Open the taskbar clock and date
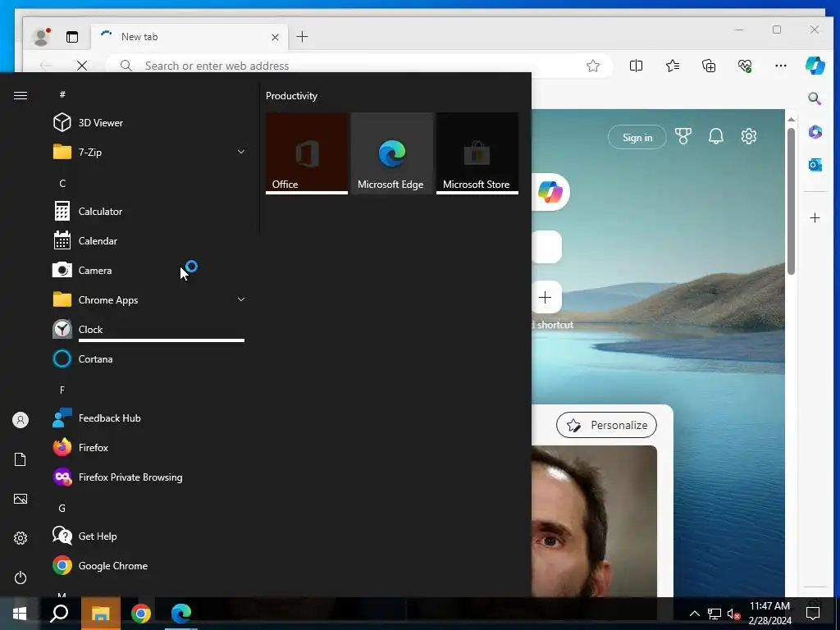 click(x=769, y=614)
